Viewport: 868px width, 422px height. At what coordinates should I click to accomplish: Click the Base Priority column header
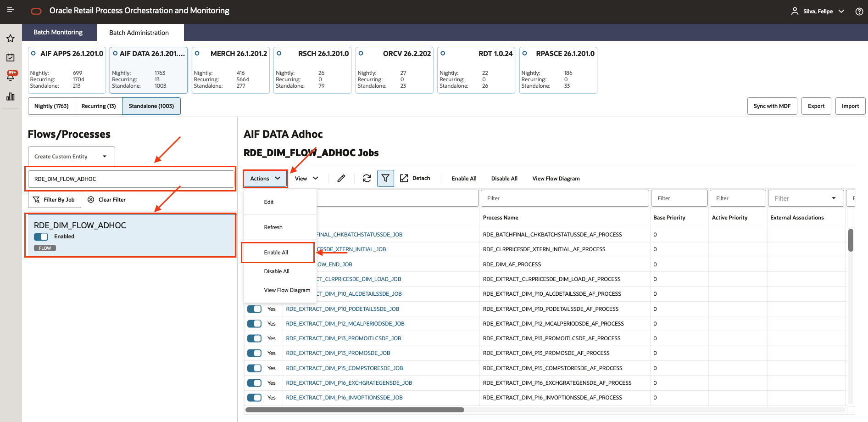pos(669,218)
